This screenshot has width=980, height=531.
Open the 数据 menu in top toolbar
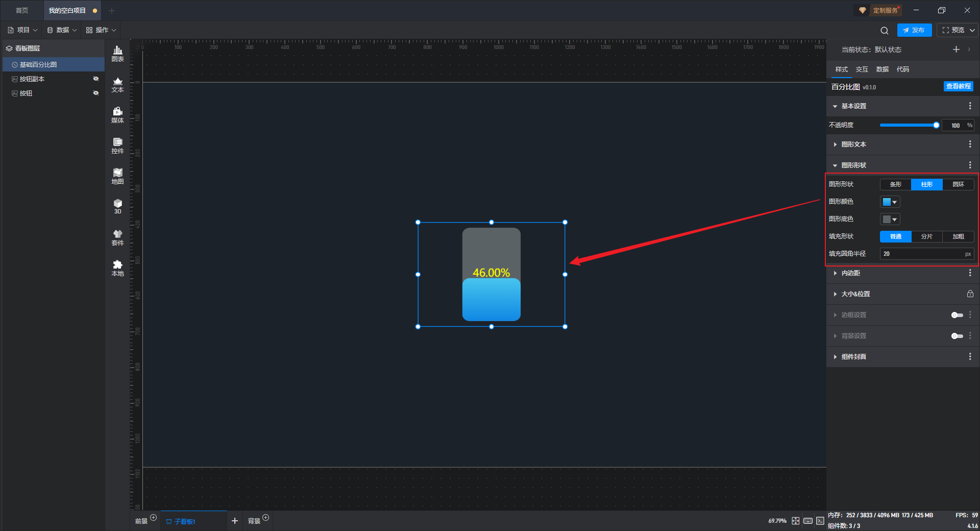(x=62, y=30)
